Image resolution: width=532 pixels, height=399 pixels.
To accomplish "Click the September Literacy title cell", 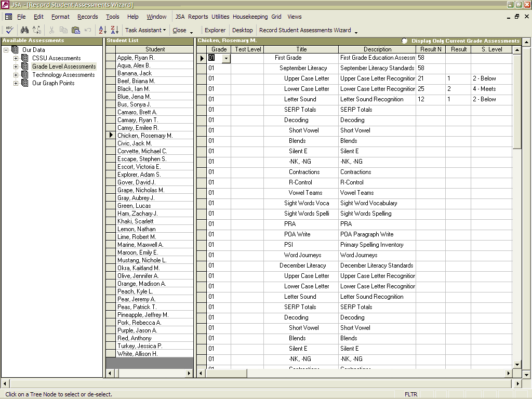I will pyautogui.click(x=301, y=68).
